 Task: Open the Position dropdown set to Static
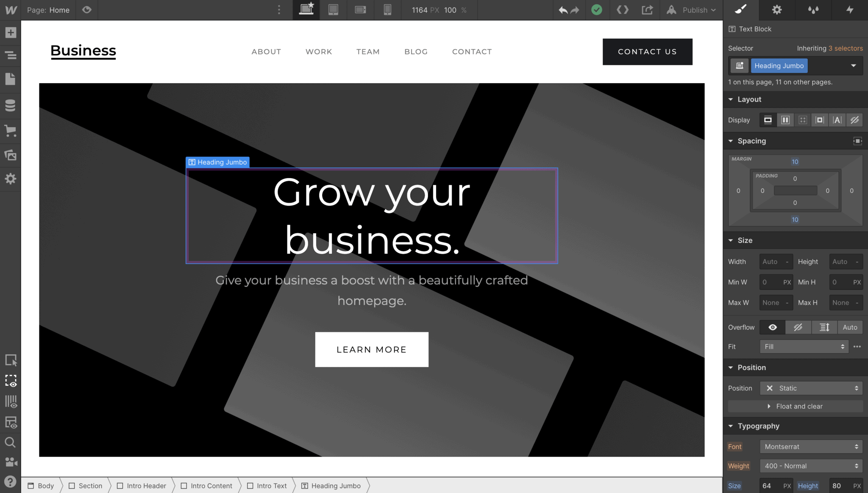click(811, 388)
